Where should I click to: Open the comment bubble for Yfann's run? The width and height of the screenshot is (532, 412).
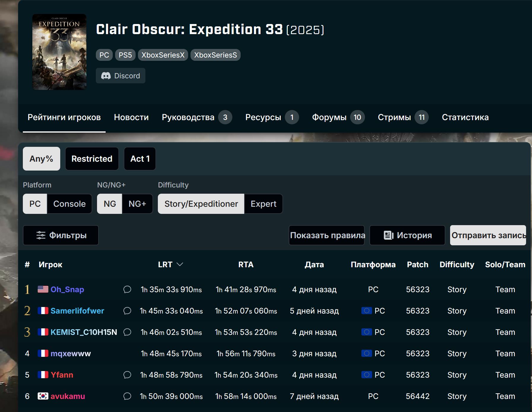[127, 375]
